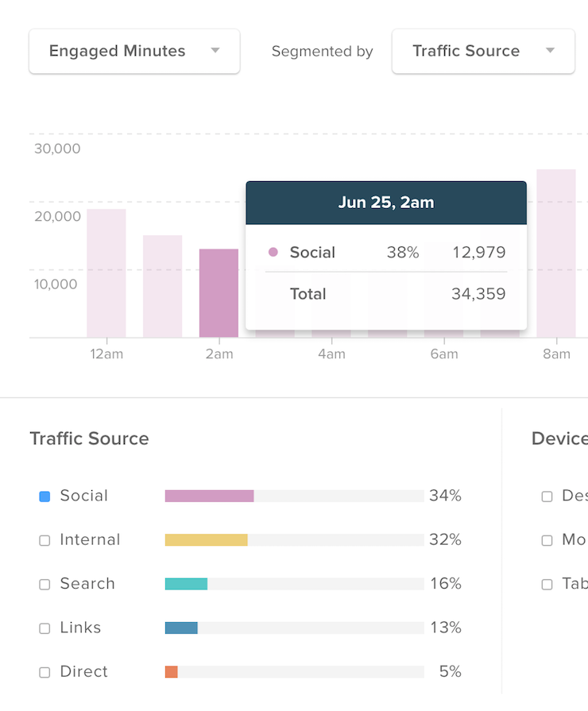The image size is (588, 711).
Task: Click the Traffic Source dropdown arrow
Action: 551,50
